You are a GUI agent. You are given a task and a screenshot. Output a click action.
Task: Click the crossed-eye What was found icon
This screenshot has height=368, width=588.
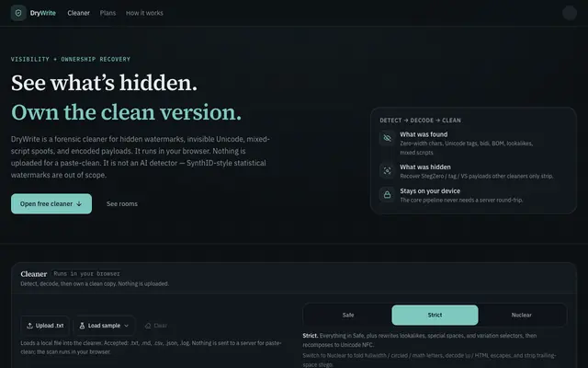tap(387, 138)
